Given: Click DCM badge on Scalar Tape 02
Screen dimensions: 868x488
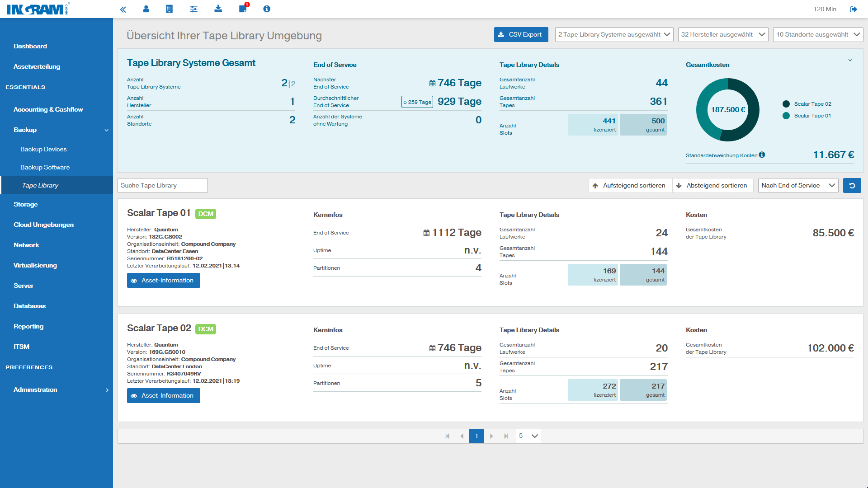Looking at the screenshot, I should point(206,329).
